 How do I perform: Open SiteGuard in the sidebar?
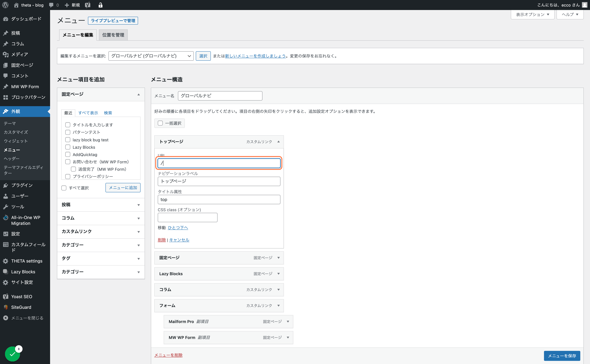tap(25, 307)
